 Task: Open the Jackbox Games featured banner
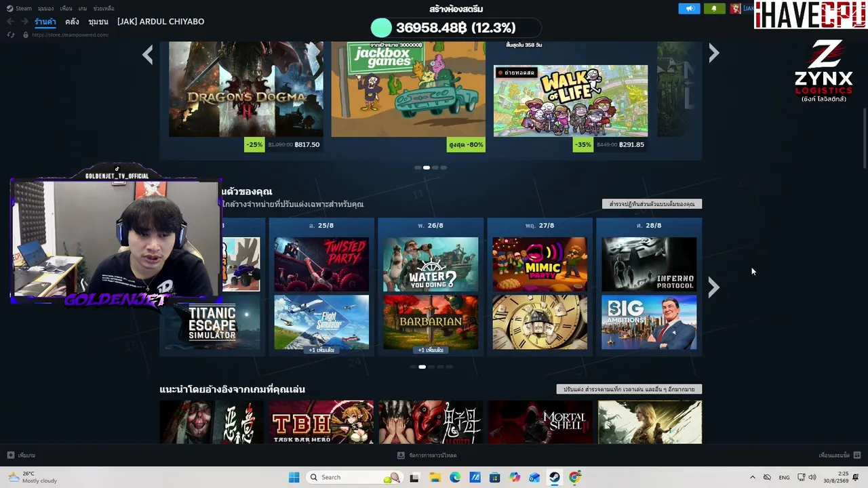click(408, 89)
